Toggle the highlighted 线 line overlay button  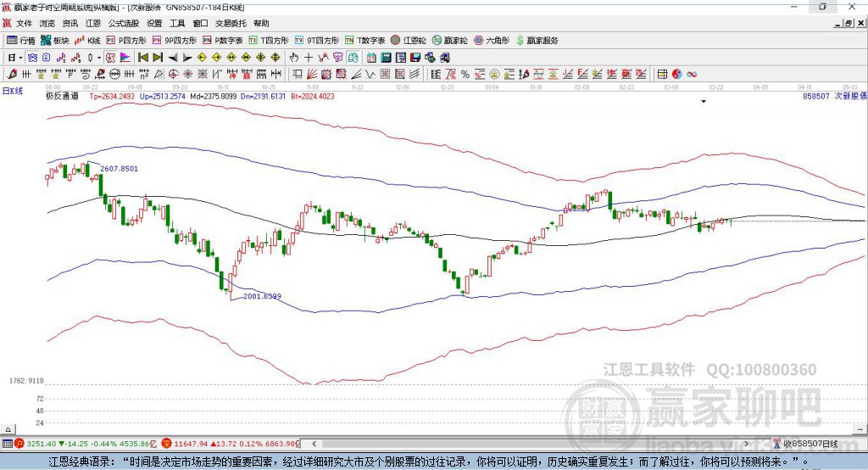click(353, 58)
